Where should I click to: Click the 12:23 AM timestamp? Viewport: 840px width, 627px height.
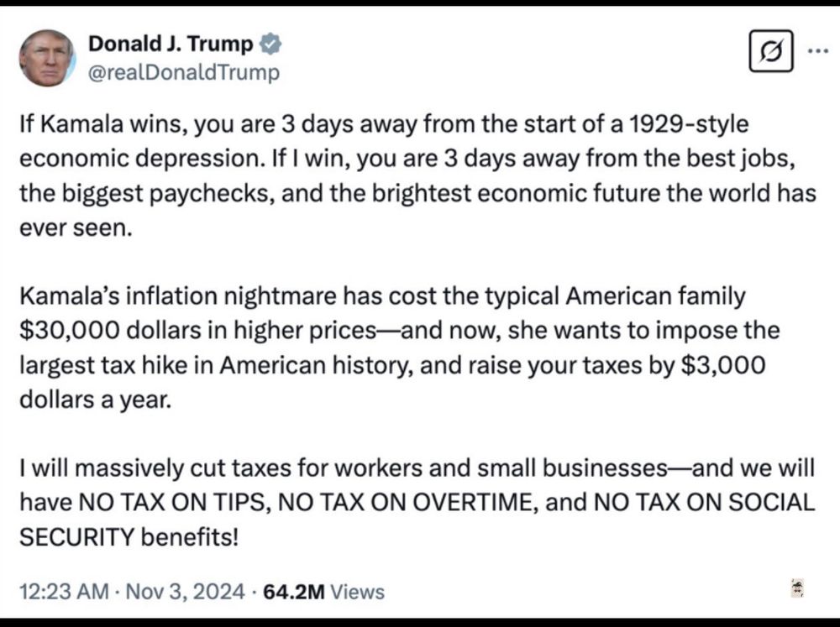(65, 592)
